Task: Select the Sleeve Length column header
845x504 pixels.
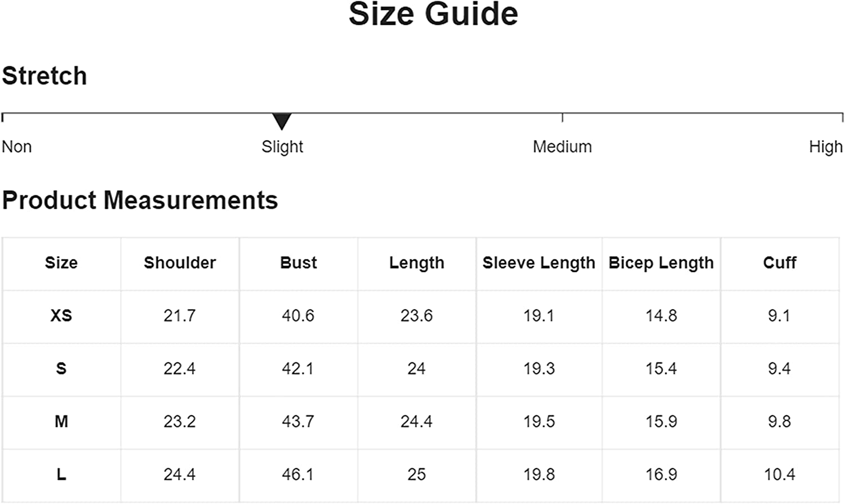Action: [x=539, y=263]
